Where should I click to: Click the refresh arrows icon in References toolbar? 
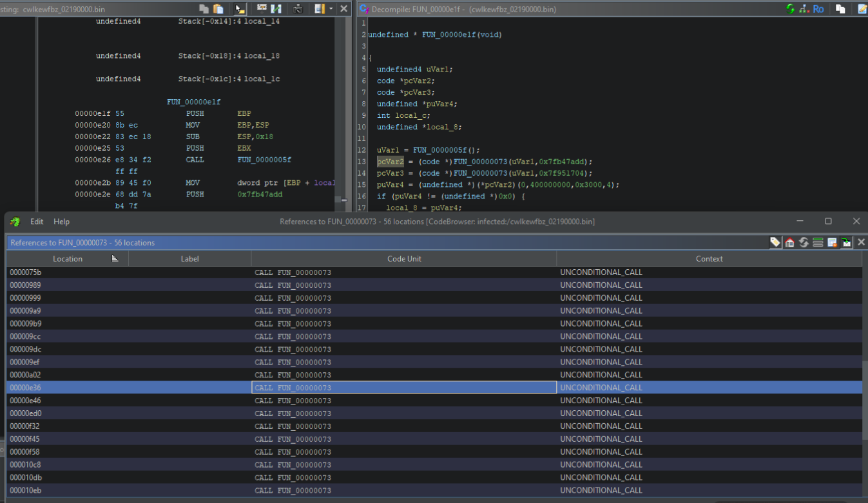(804, 242)
